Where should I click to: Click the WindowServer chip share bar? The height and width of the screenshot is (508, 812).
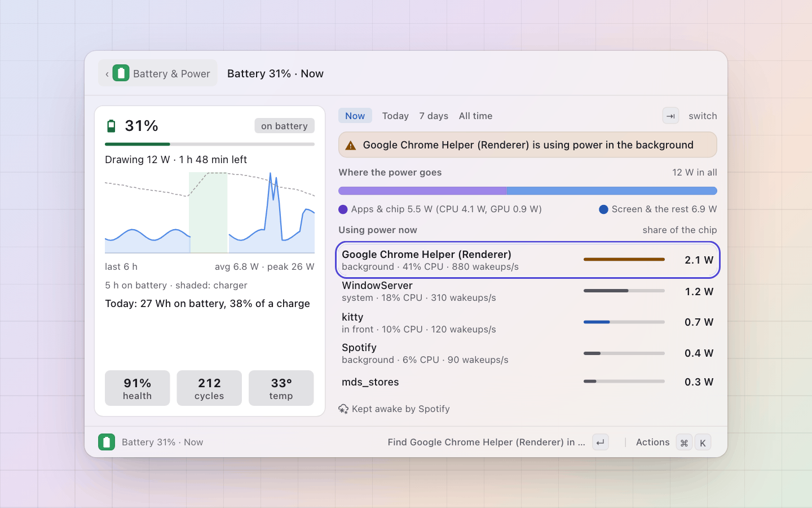point(624,291)
